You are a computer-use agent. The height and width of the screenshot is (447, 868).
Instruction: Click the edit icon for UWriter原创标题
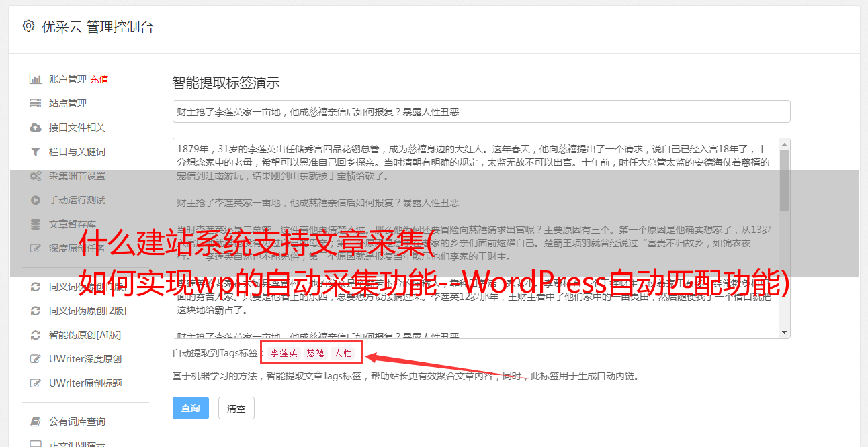click(36, 383)
